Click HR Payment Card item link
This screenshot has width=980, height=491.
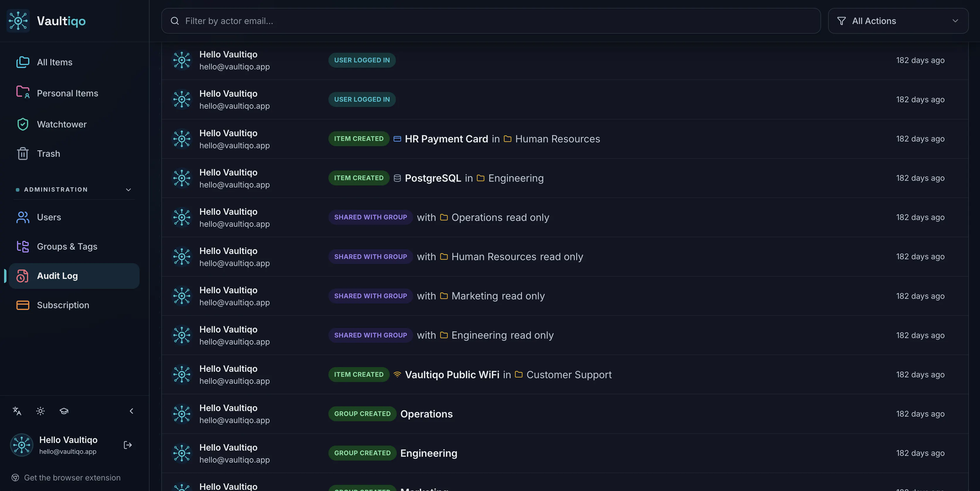click(446, 139)
